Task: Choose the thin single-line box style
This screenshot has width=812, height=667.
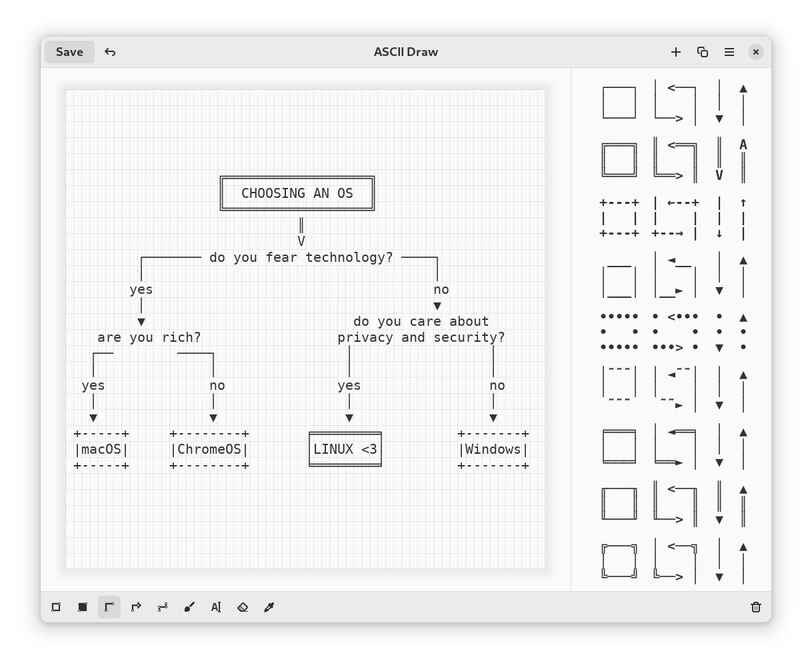Action: pyautogui.click(x=675, y=103)
